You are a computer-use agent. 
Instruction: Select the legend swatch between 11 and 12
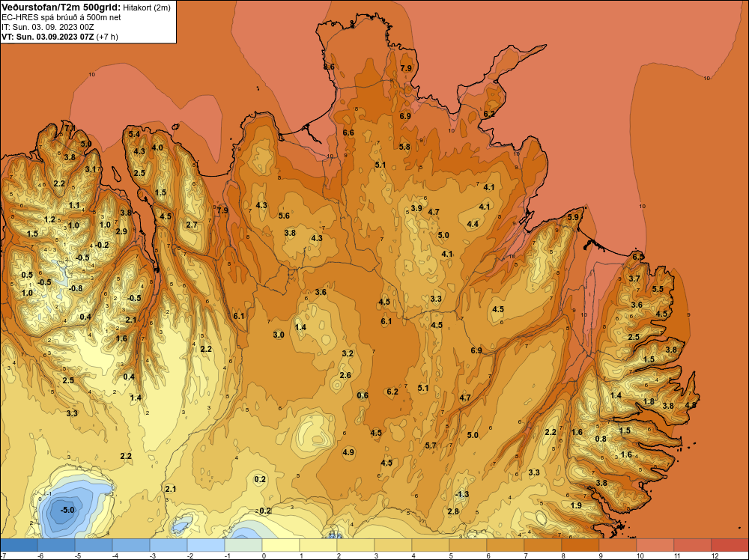[x=693, y=545]
